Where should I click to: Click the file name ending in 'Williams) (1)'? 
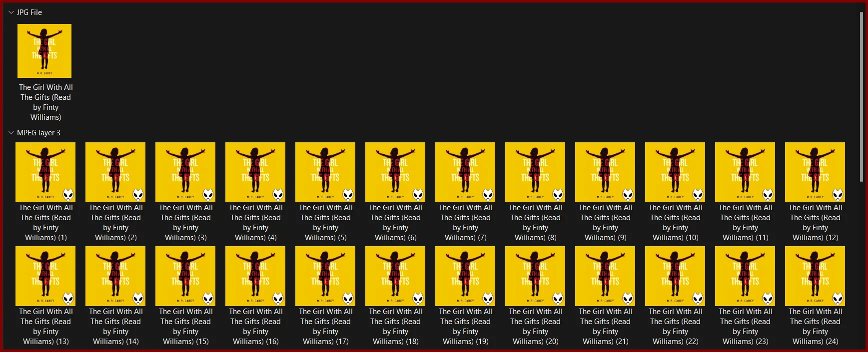pyautogui.click(x=46, y=223)
